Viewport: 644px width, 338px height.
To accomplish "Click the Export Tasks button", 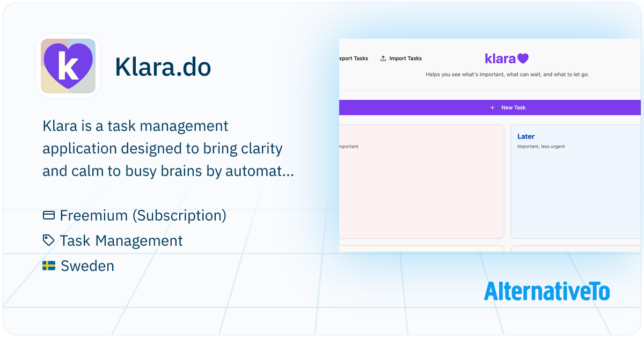I will coord(354,58).
